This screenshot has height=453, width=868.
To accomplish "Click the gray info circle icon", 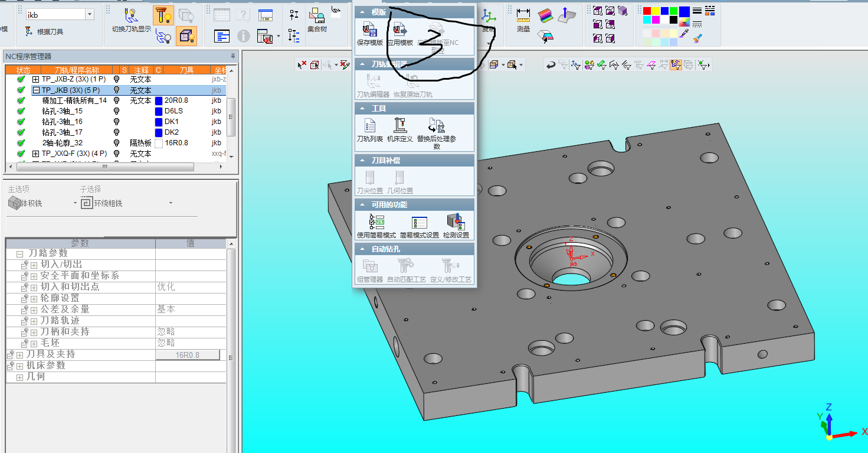I will 244,36.
